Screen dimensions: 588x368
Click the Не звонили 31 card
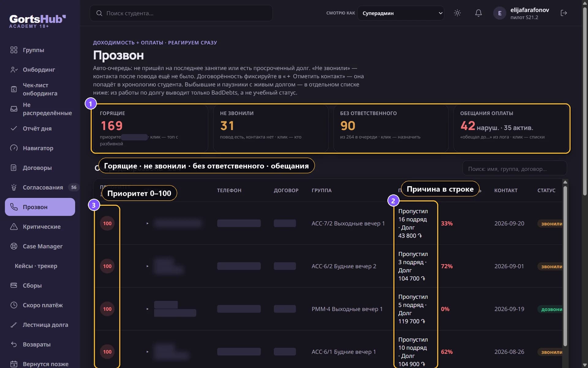(270, 128)
